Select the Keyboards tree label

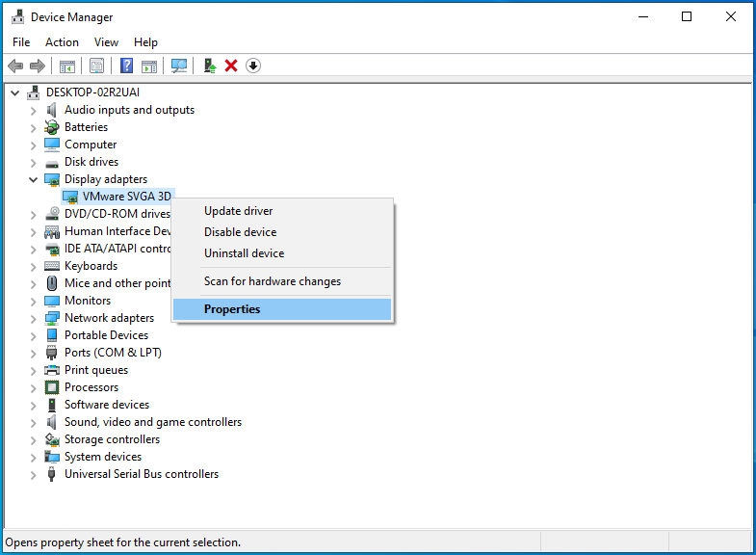tap(91, 266)
